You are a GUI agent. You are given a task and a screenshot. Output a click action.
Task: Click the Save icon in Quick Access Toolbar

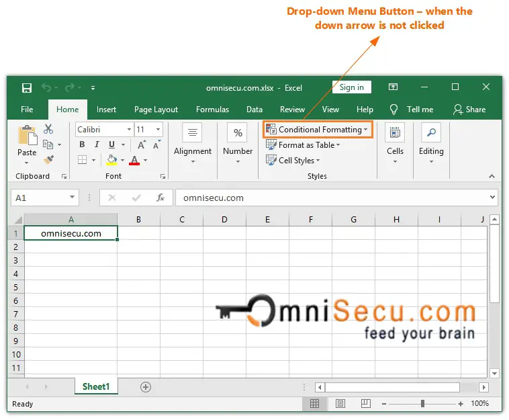[27, 88]
